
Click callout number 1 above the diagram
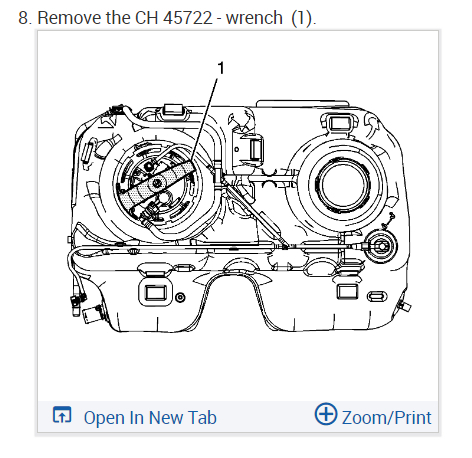point(221,68)
